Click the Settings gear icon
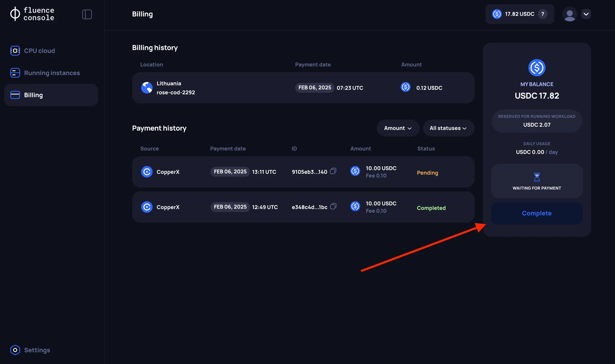This screenshot has height=364, width=615. pos(15,350)
